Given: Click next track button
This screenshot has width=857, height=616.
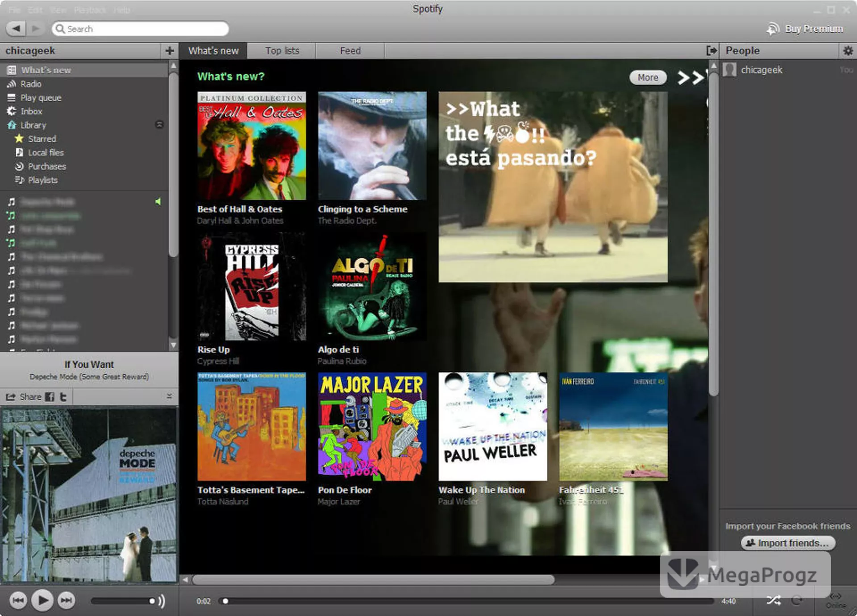Looking at the screenshot, I should [x=66, y=600].
